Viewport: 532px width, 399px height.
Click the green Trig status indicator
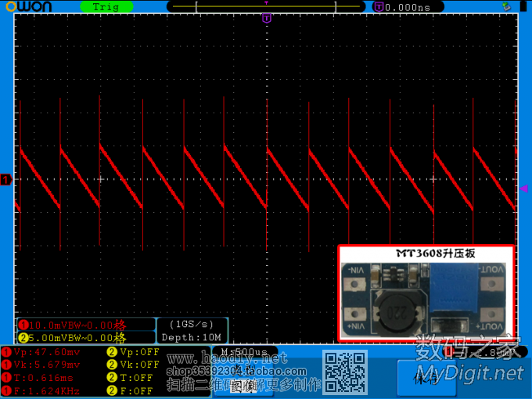click(x=106, y=6)
